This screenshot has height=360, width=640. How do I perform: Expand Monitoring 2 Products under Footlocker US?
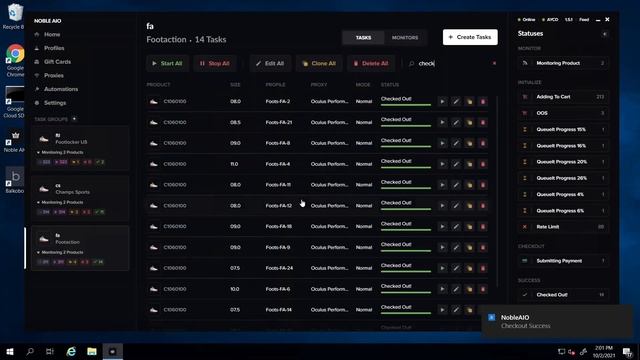tap(60, 152)
